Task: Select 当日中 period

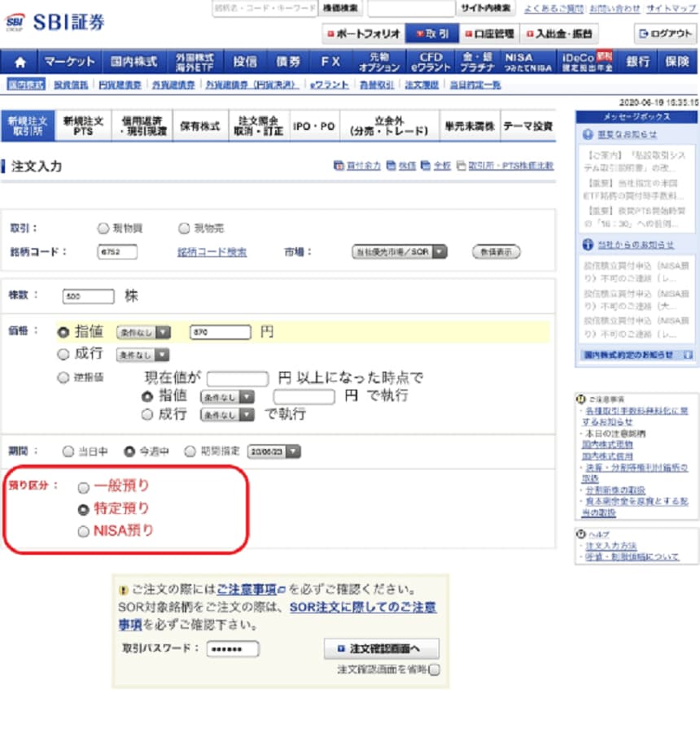Action: point(68,451)
